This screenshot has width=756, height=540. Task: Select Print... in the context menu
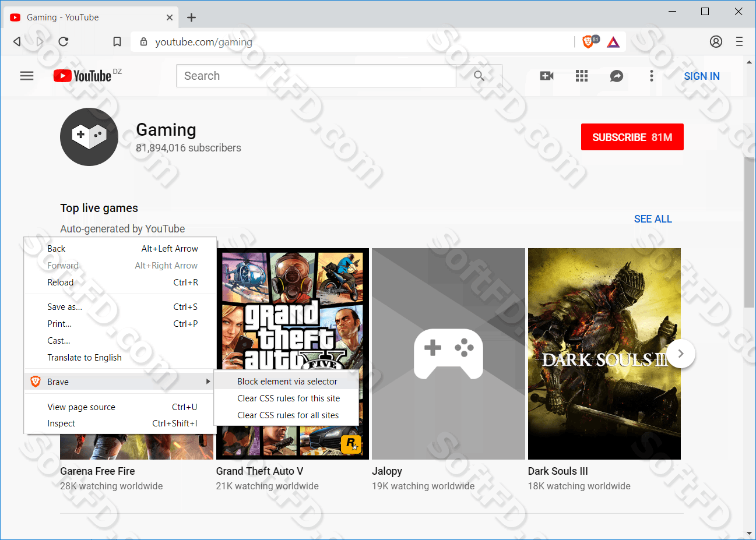[x=120, y=324]
